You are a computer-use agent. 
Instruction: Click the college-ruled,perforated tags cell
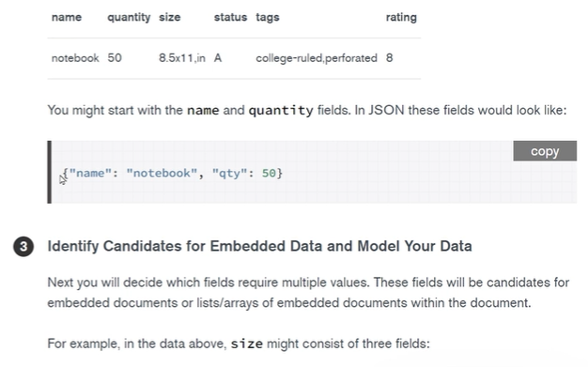tap(317, 58)
